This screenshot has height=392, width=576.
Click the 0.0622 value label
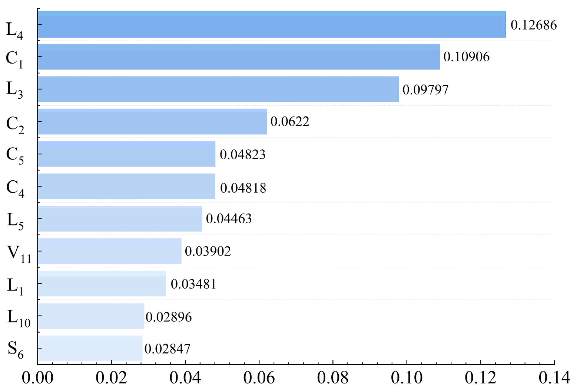(x=290, y=122)
